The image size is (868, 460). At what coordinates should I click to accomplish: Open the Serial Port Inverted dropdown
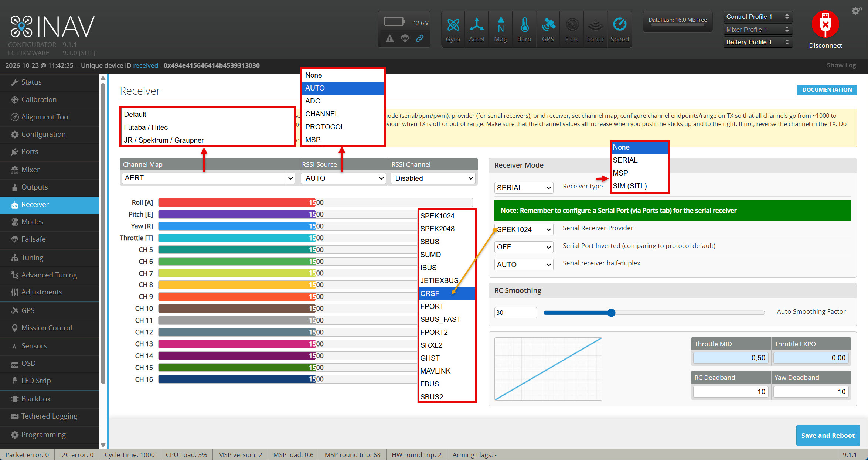click(x=524, y=247)
